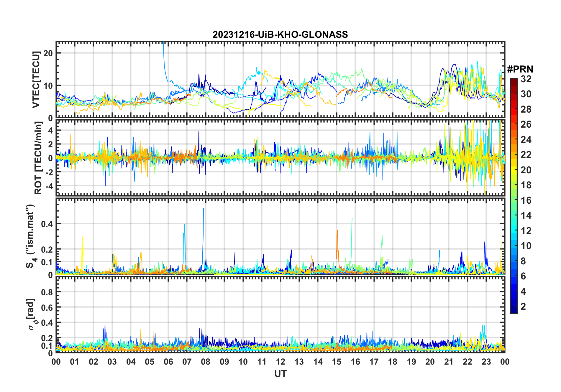
Task: Select colorbar tick label 24
Action: [526, 139]
